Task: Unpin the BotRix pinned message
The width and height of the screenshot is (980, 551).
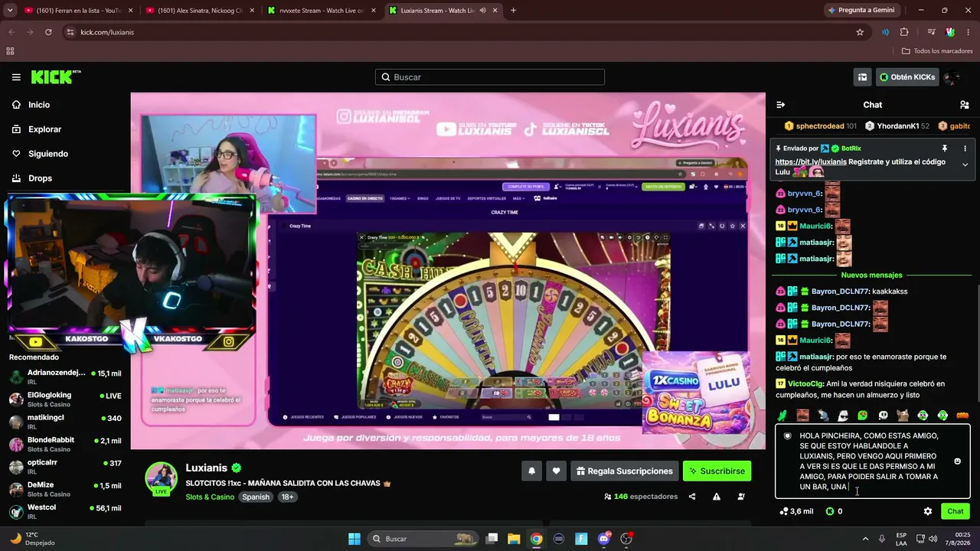Action: click(945, 148)
